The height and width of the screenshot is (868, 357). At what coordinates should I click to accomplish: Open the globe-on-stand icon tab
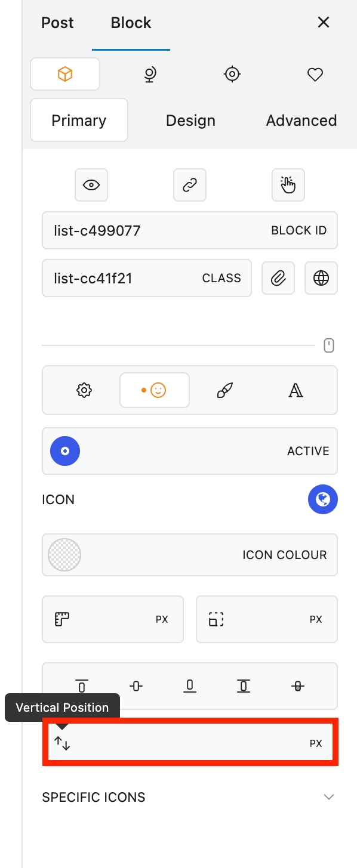(x=149, y=74)
